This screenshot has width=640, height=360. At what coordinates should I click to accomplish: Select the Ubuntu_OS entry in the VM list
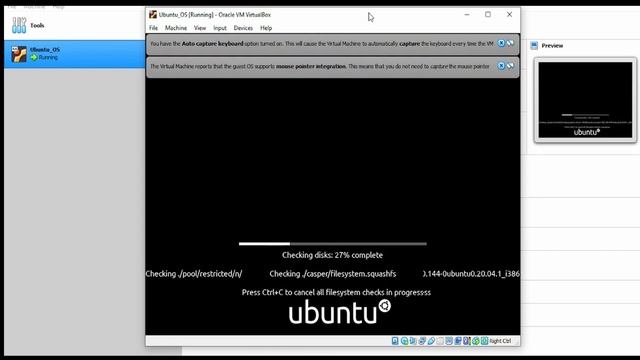75,54
